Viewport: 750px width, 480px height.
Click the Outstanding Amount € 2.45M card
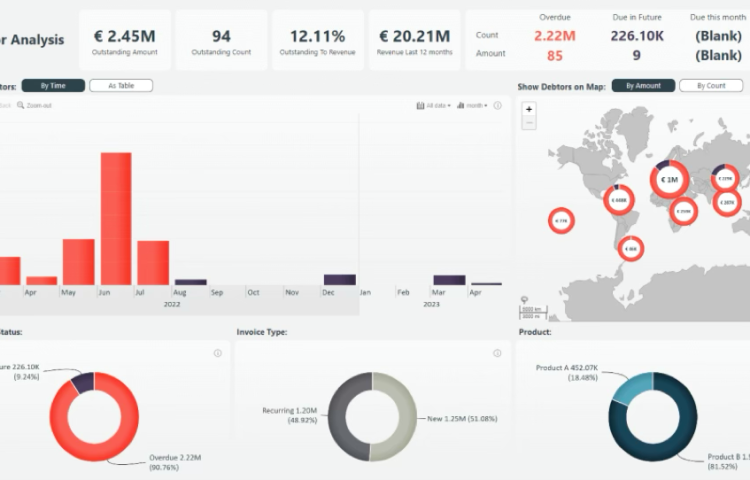[124, 41]
